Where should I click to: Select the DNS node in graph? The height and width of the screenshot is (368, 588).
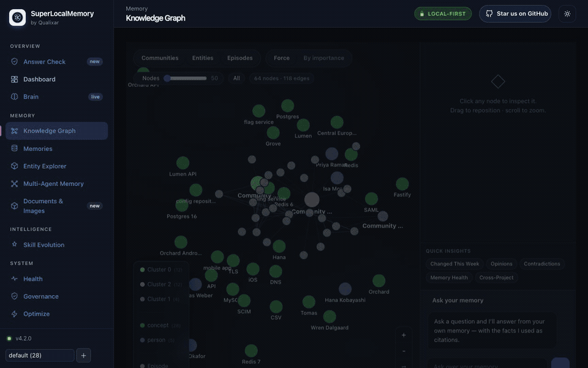pos(276,272)
